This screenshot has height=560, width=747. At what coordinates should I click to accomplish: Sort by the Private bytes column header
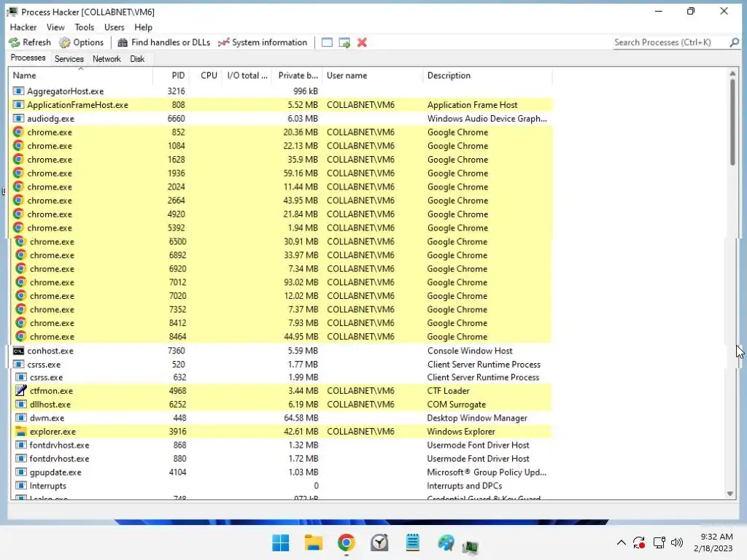[298, 75]
